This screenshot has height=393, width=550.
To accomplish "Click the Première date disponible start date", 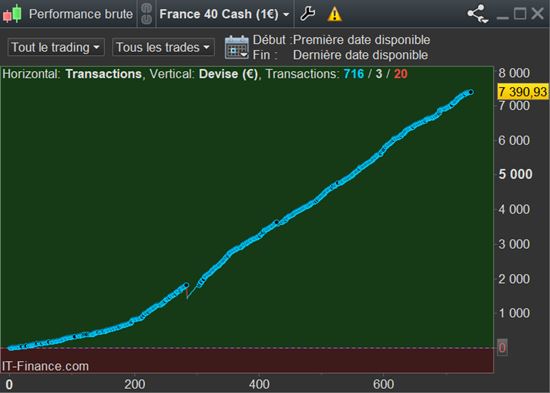I will click(361, 40).
